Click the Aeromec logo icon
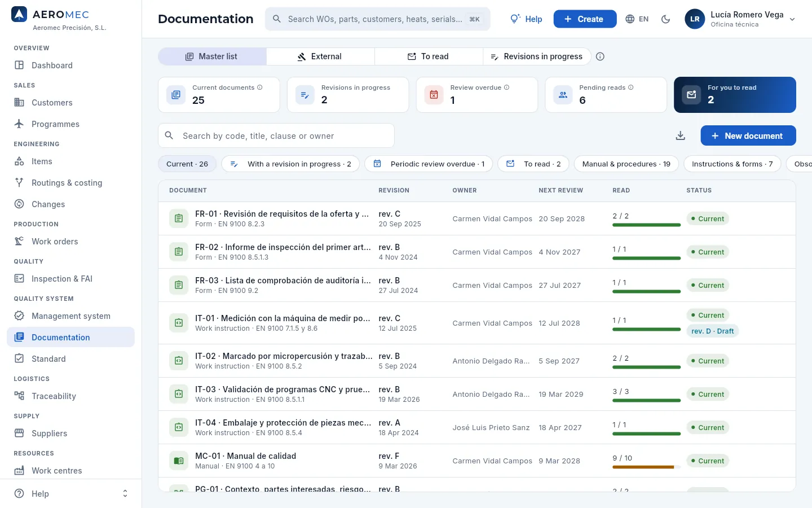Image resolution: width=812 pixels, height=508 pixels. click(x=19, y=15)
